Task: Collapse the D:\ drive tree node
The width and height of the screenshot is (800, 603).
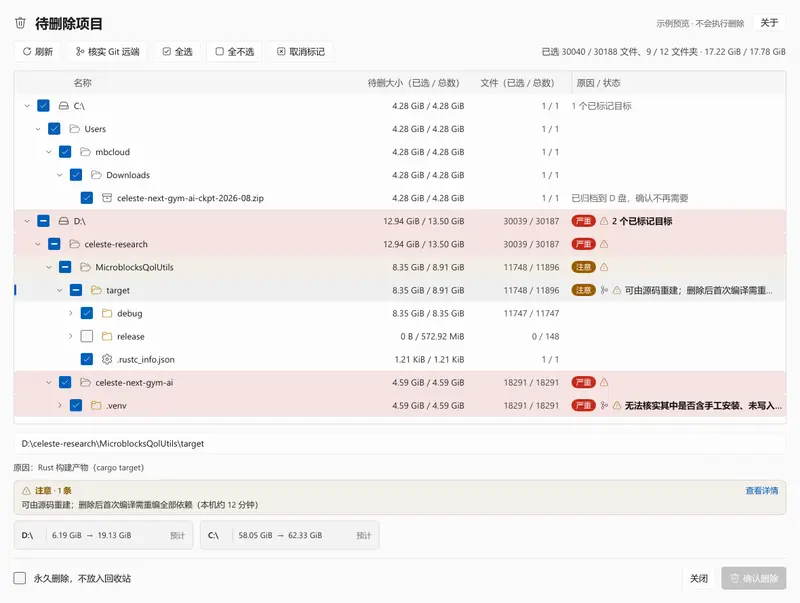Action: click(27, 221)
